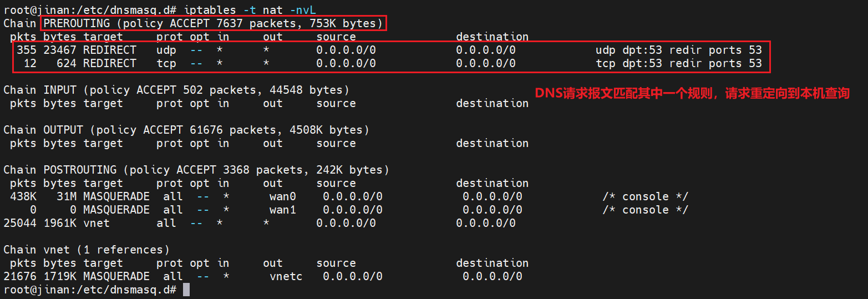The width and height of the screenshot is (868, 299).
Task: Click the red DNS annotation text
Action: click(692, 93)
